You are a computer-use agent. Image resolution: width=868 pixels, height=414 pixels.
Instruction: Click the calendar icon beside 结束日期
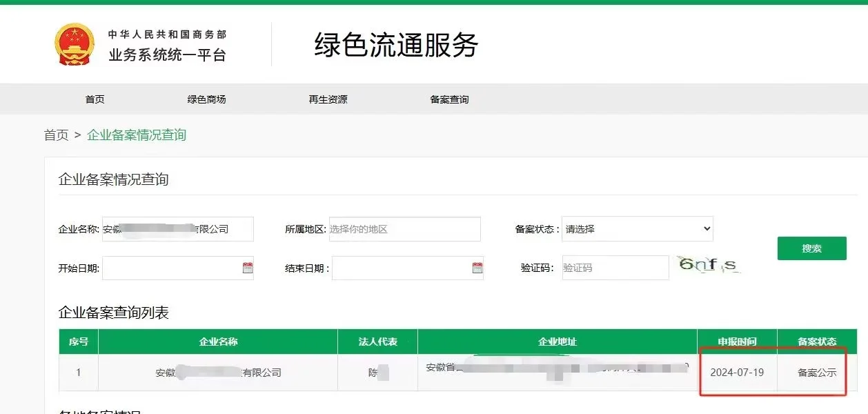point(477,268)
